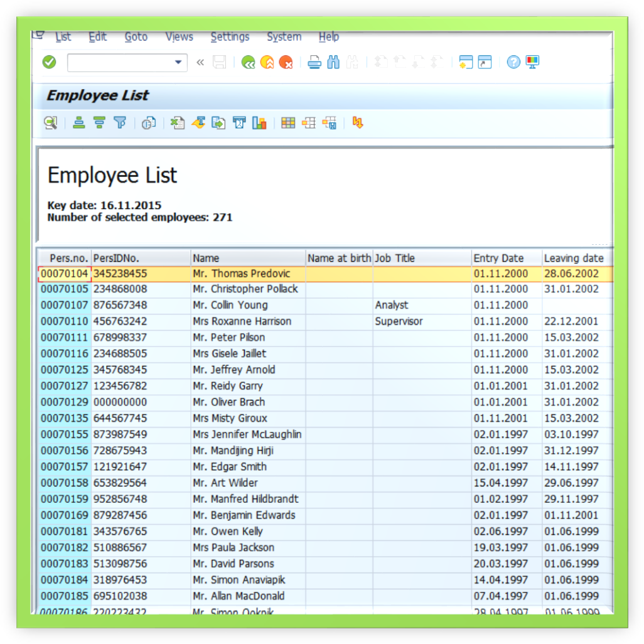644x644 pixels.
Task: Click the Sort Ascending icon
Action: 78,123
